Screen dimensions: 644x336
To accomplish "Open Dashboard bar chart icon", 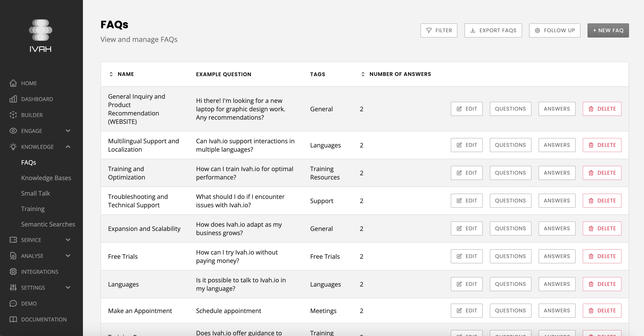I will 13,99.
